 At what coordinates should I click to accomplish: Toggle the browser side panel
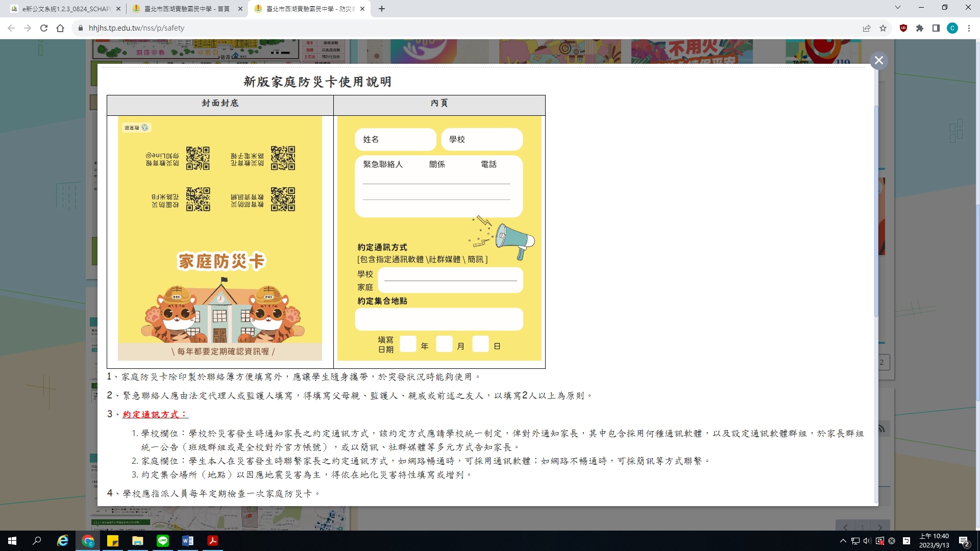(x=936, y=28)
